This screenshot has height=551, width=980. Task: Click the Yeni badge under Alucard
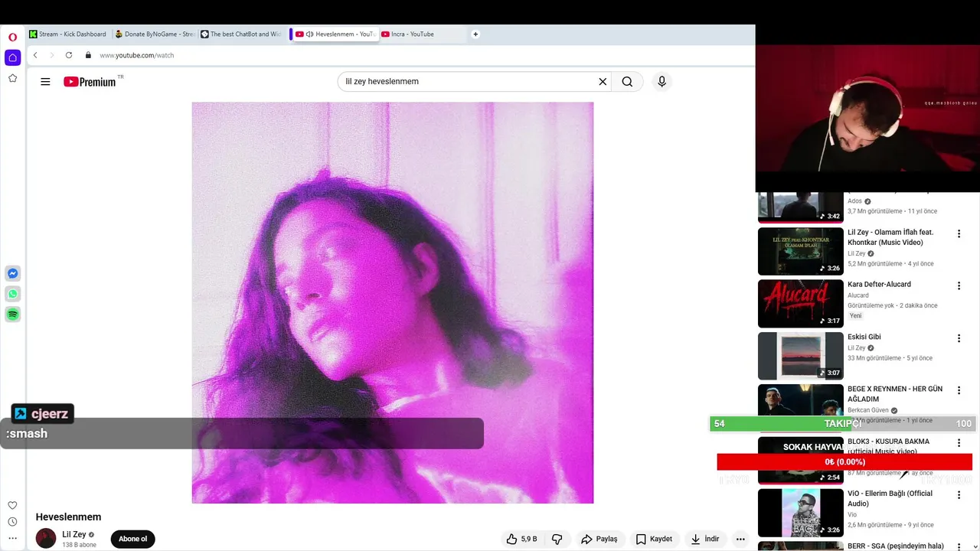point(855,315)
